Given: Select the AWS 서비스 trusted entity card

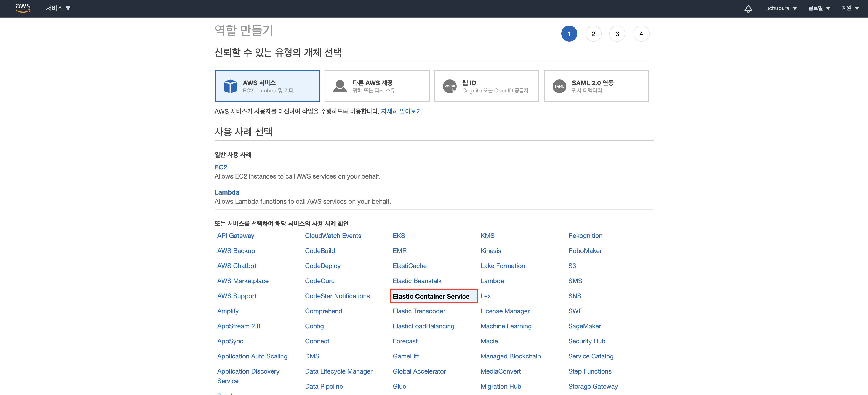Looking at the screenshot, I should pos(267,86).
